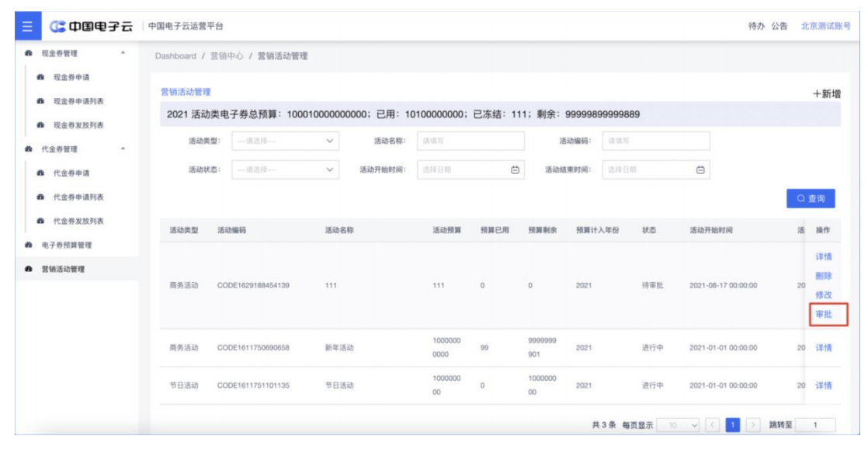868x450 pixels.
Task: Click the icon beside 现金券发放列表
Action: click(40, 125)
